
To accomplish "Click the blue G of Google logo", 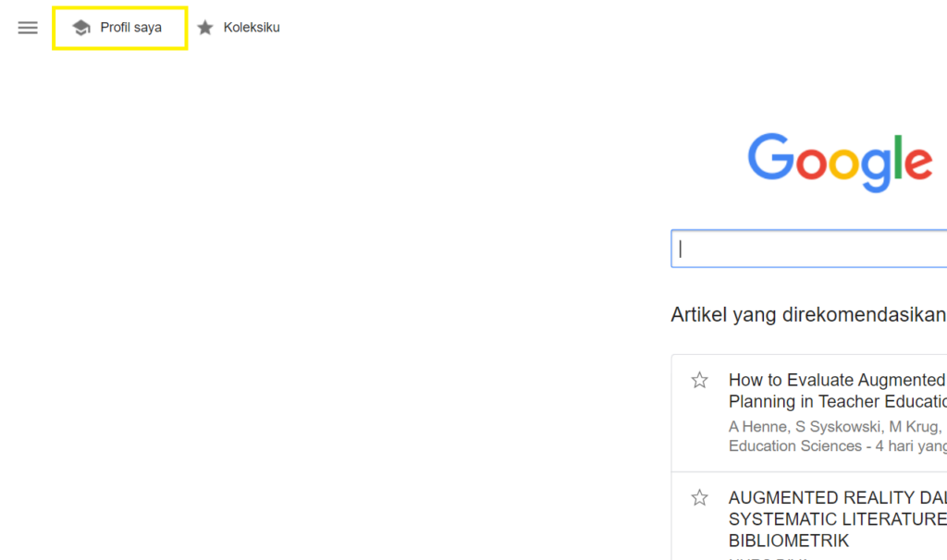I will 769,157.
